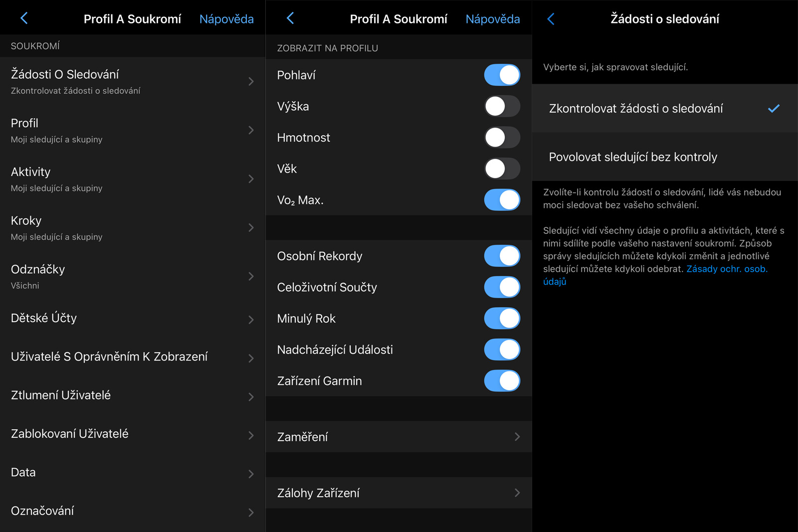Image resolution: width=798 pixels, height=532 pixels.
Task: Open Zálohy Zařízení submenu
Action: click(x=399, y=493)
